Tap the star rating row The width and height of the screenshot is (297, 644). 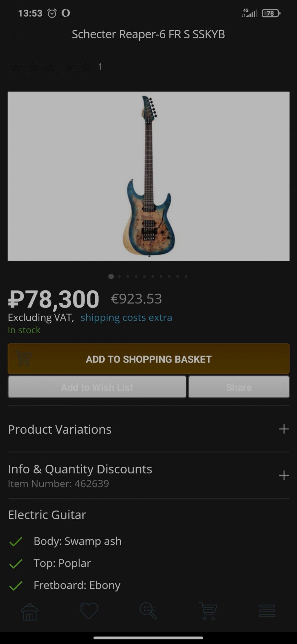tap(51, 67)
